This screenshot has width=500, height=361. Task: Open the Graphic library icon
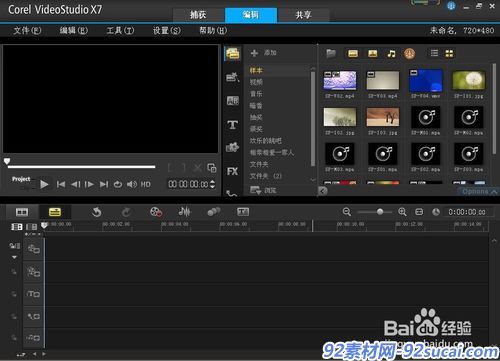[x=232, y=147]
